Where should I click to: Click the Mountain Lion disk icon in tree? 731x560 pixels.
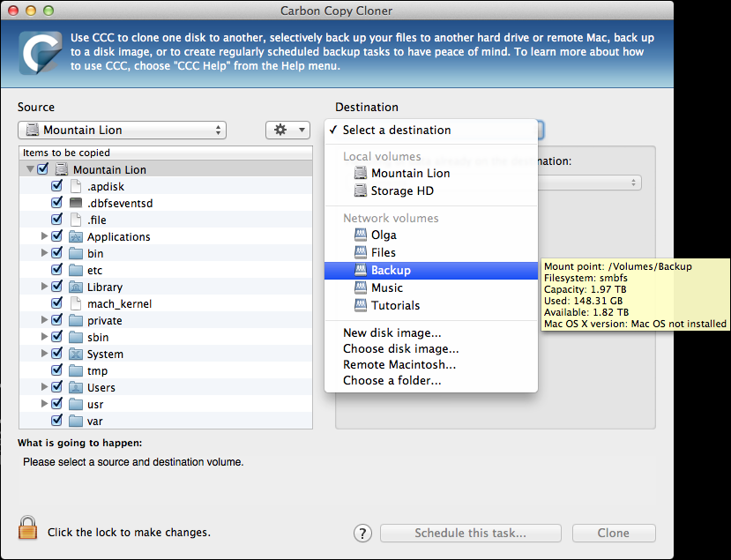pos(62,169)
